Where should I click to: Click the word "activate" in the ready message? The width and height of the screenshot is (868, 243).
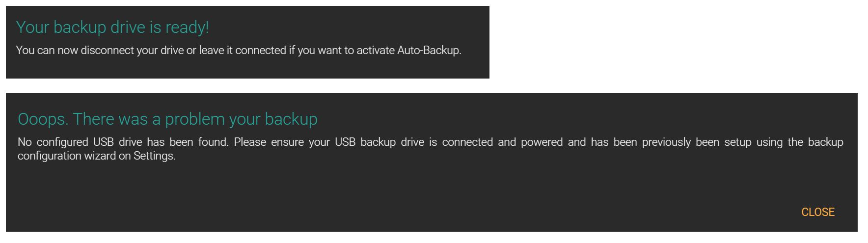point(375,51)
